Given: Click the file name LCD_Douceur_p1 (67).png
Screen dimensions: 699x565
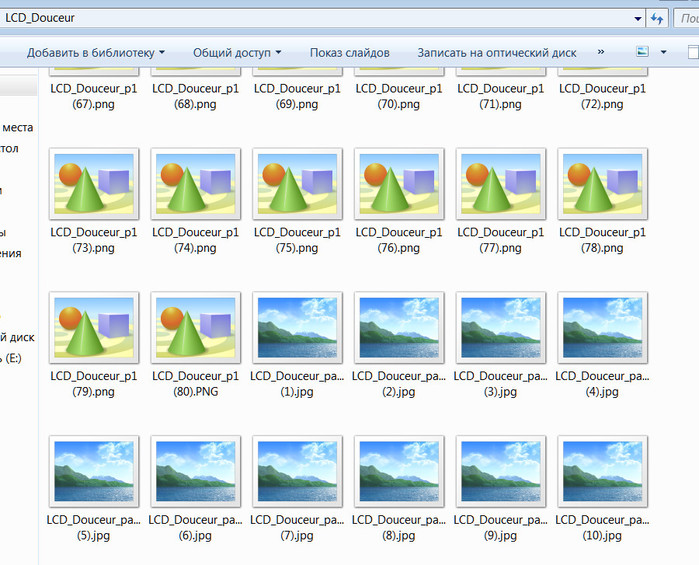Looking at the screenshot, I should coord(94,96).
